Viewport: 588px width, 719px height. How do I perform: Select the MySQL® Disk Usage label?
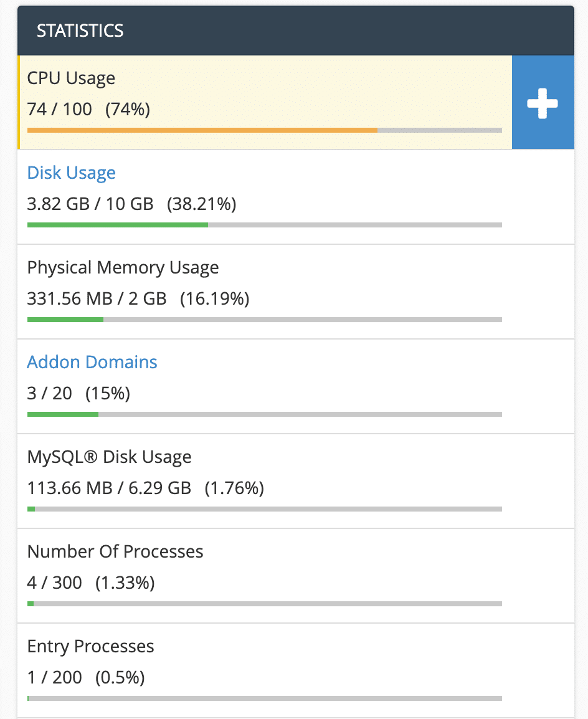pos(109,457)
